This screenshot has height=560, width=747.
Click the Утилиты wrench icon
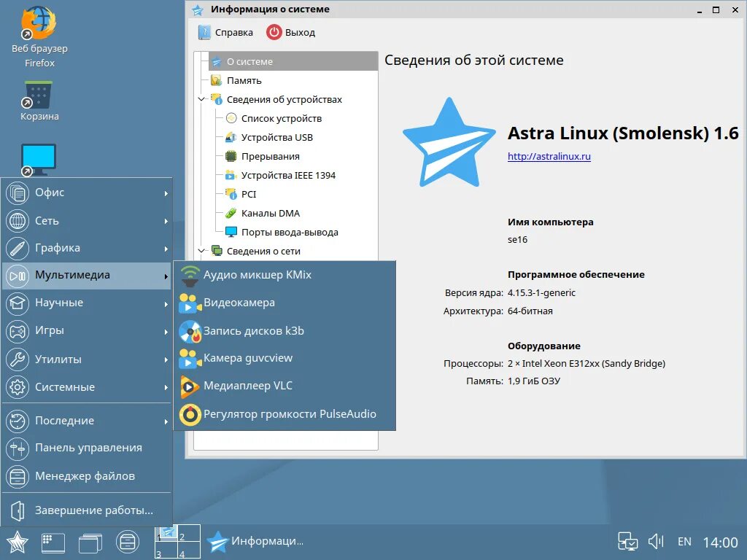click(x=18, y=359)
